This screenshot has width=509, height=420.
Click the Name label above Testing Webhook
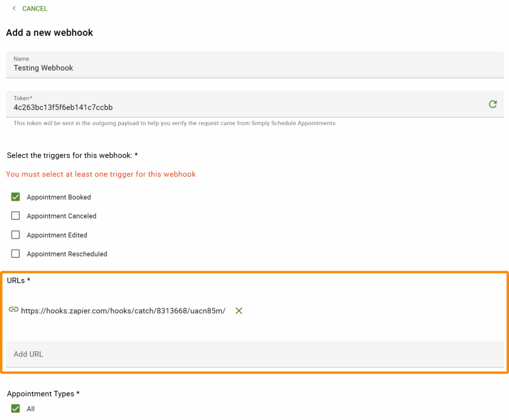click(21, 59)
